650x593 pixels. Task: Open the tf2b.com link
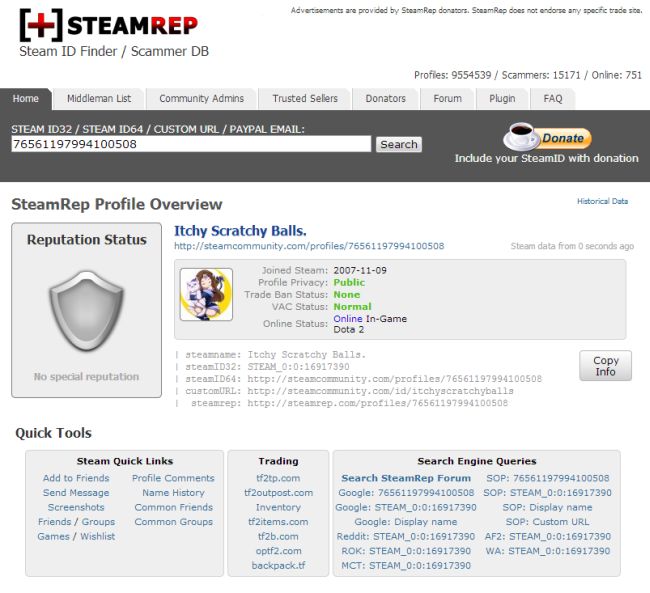[x=278, y=536]
